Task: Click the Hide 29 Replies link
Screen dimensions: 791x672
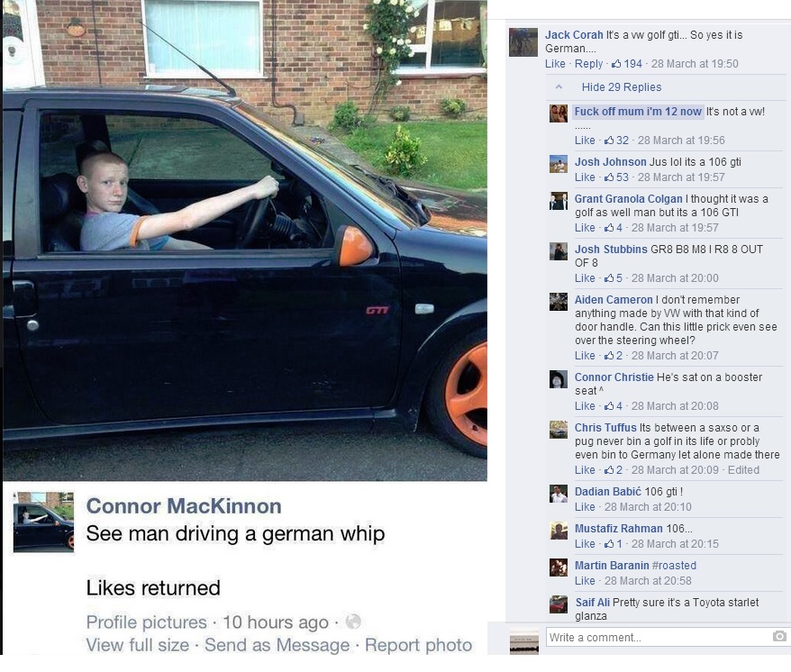Action: point(622,86)
